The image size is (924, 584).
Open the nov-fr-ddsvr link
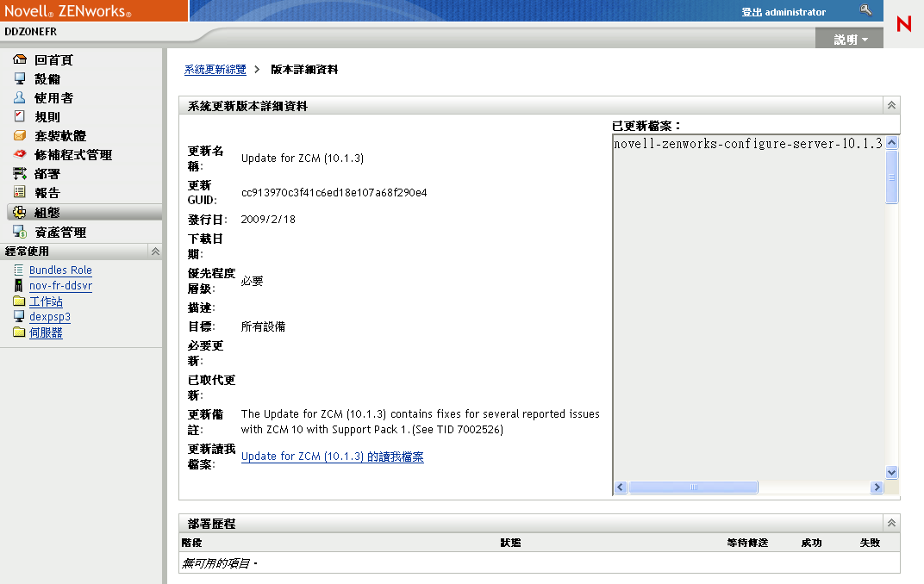[x=60, y=285]
